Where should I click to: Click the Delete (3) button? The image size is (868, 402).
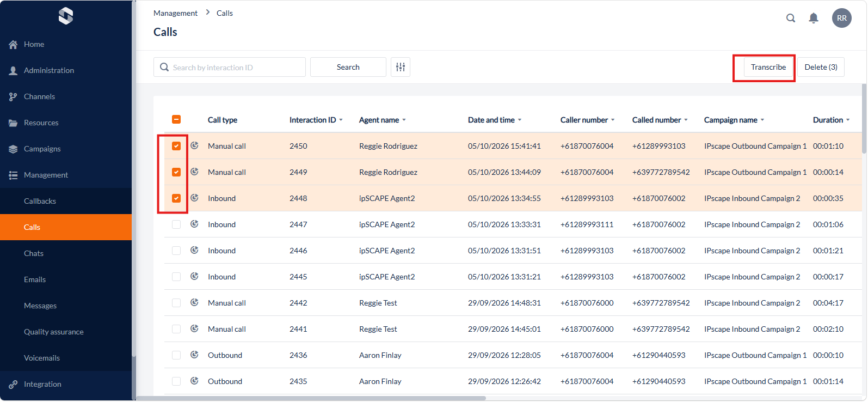point(821,67)
